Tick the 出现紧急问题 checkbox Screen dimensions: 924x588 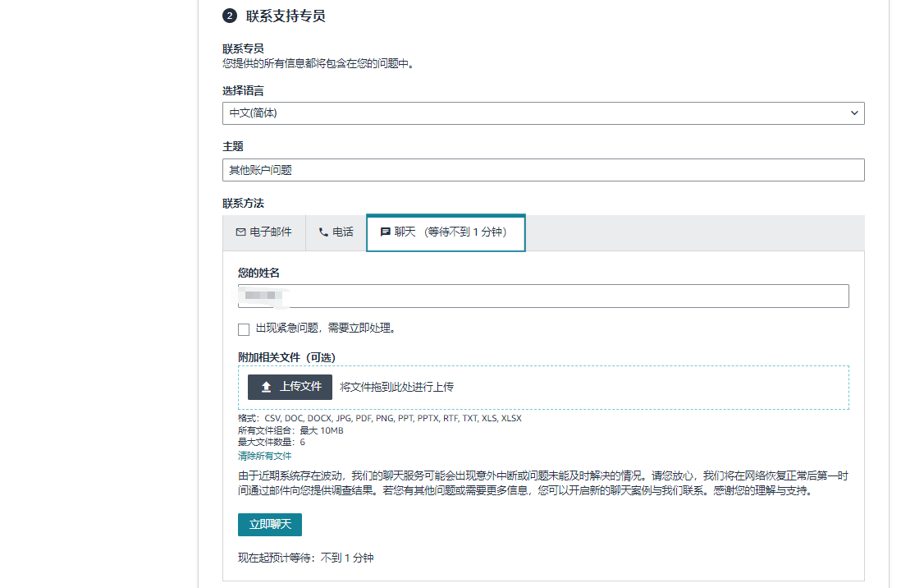click(x=244, y=329)
